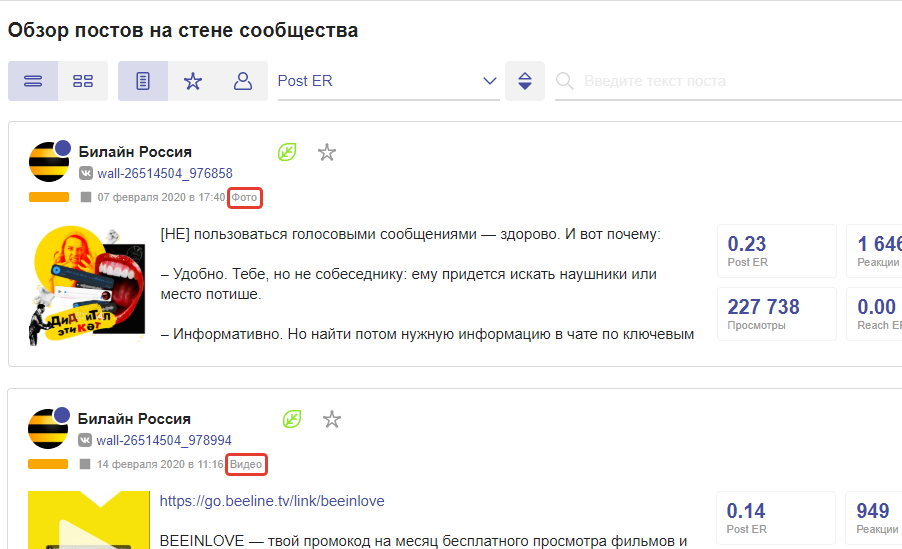Click the Фото post type label
This screenshot has height=549, width=902.
(x=244, y=197)
